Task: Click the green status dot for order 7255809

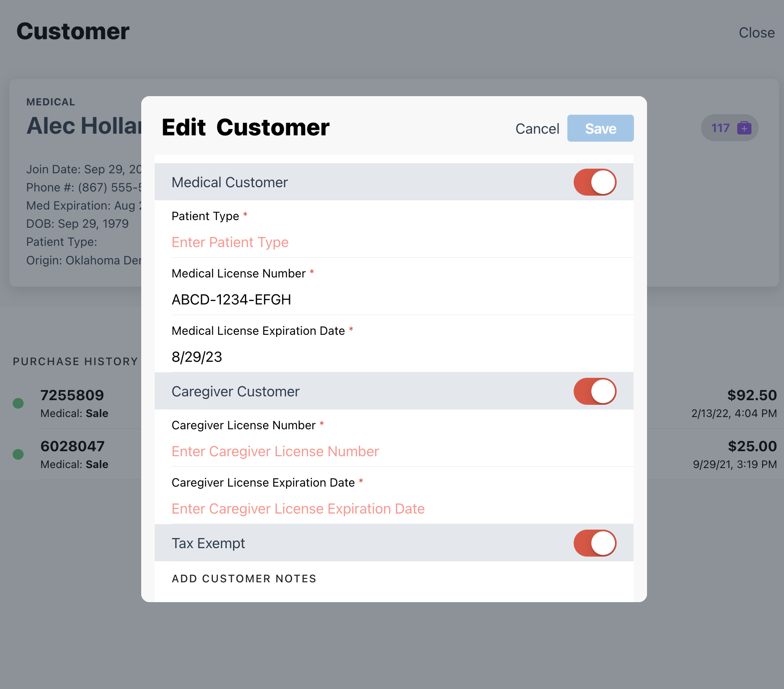Action: tap(18, 403)
